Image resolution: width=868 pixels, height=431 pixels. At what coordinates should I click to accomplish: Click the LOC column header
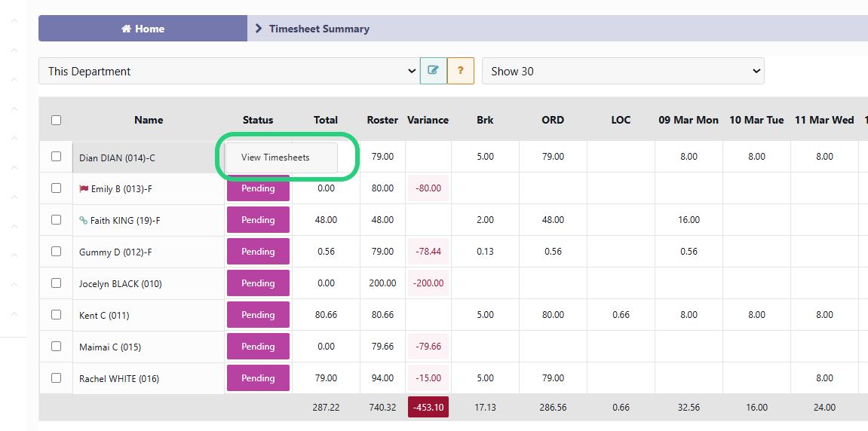[x=621, y=120]
